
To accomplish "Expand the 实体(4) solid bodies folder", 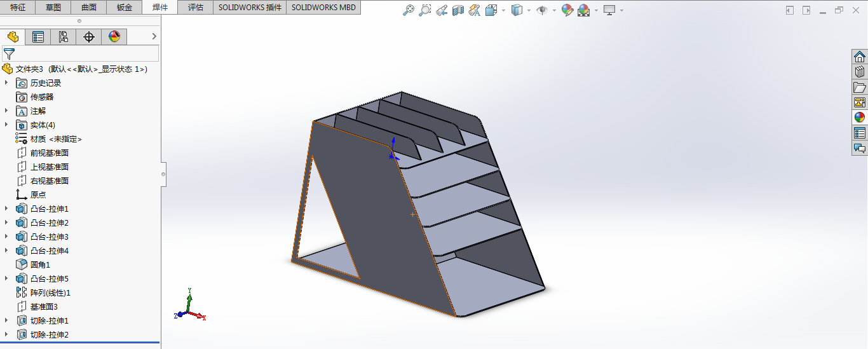I will (7, 125).
